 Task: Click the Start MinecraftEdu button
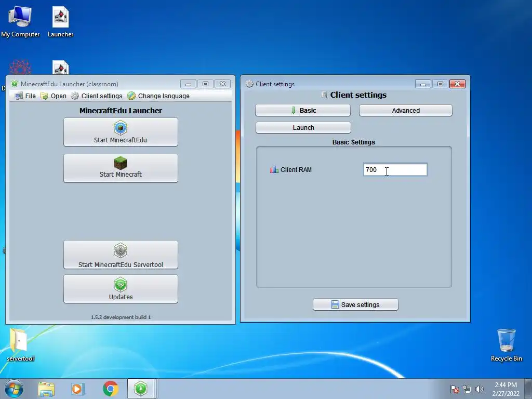pyautogui.click(x=121, y=132)
